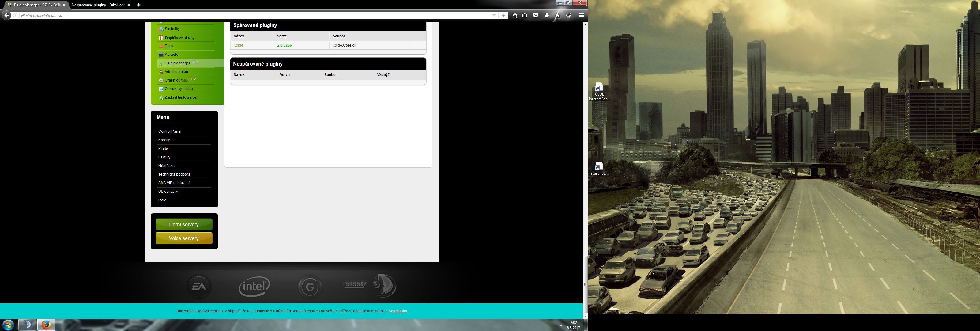Open the site info icon in address bar
This screenshot has width=980, height=331.
(16, 16)
